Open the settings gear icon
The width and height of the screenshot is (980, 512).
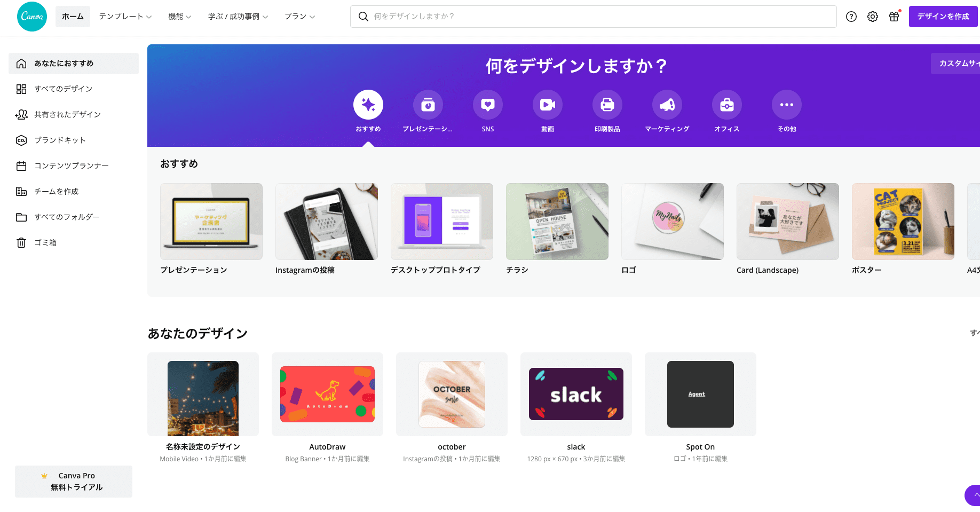tap(873, 17)
